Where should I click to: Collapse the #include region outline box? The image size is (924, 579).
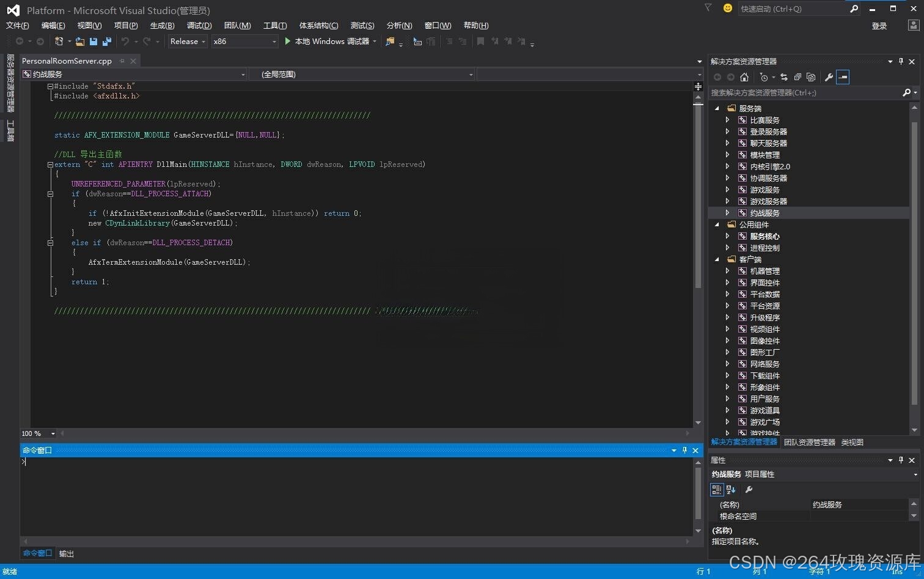50,86
